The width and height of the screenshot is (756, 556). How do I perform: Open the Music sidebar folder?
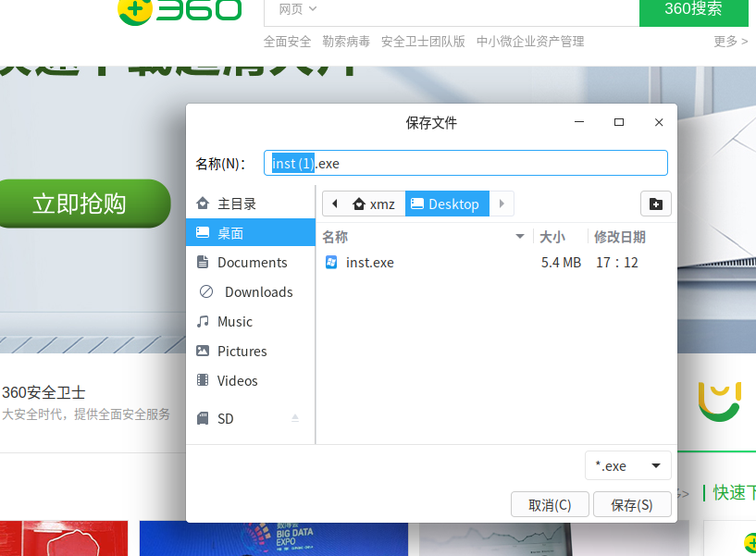251,322
